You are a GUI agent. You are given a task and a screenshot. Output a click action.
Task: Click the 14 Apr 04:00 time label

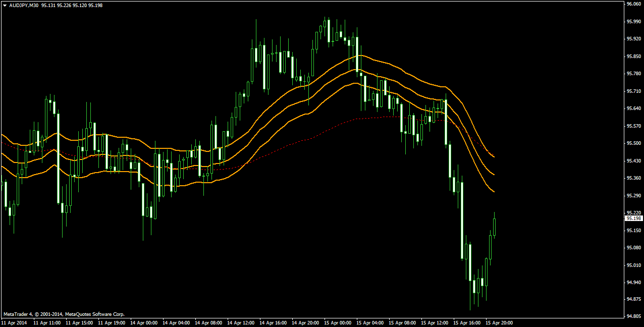tap(177, 322)
